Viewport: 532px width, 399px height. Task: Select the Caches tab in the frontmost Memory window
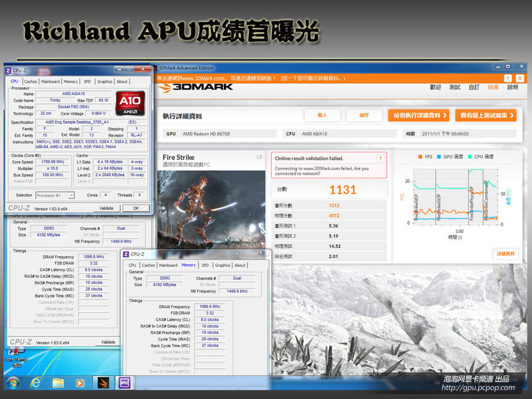pos(148,265)
